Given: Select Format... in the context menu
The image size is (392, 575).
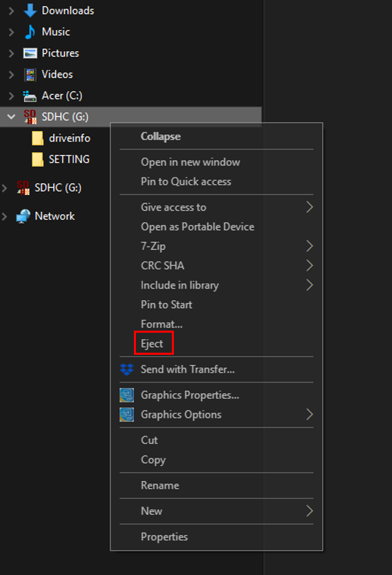Looking at the screenshot, I should [x=161, y=324].
